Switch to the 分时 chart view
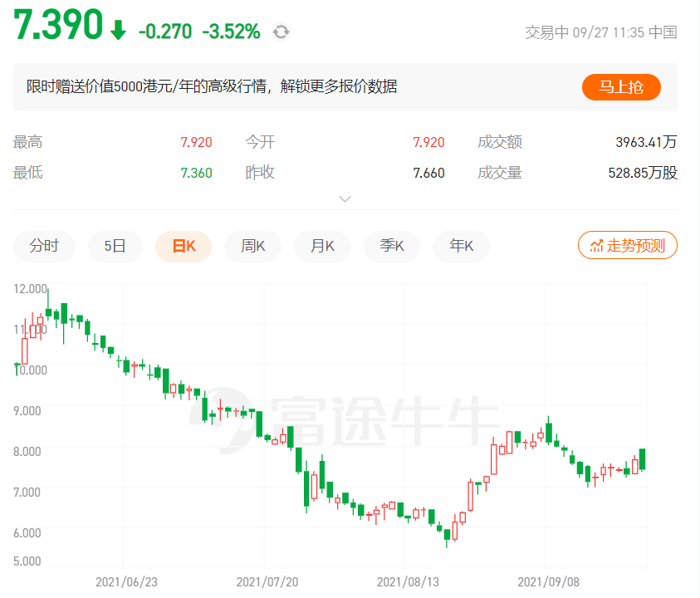Image resolution: width=700 pixels, height=598 pixels. point(44,246)
